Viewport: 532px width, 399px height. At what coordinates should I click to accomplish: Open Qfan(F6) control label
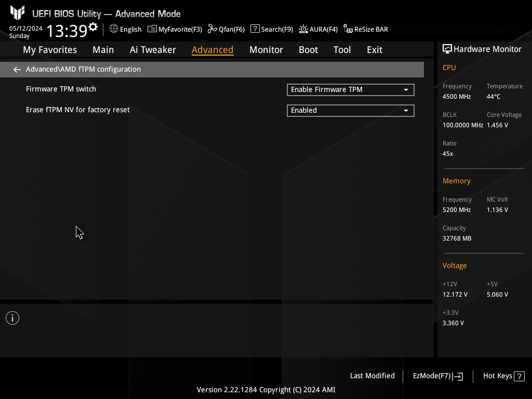(x=232, y=30)
